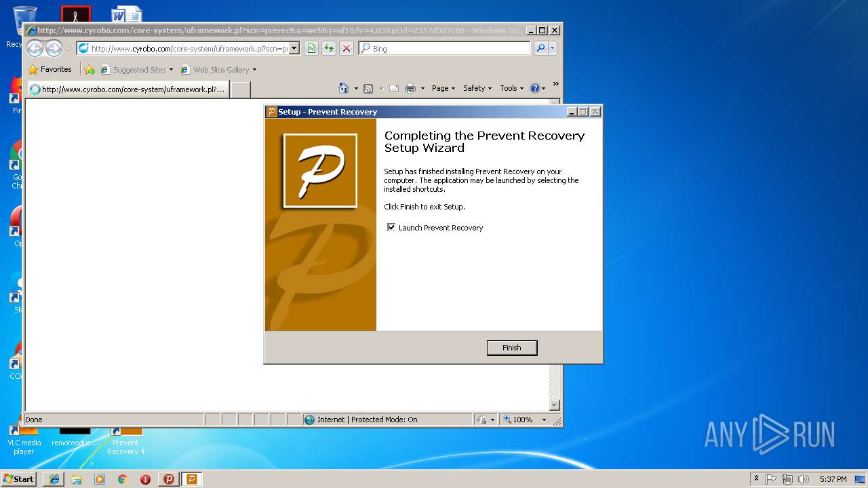Click the Read Mail envelope icon
This screenshot has height=488, width=868.
pyautogui.click(x=393, y=88)
